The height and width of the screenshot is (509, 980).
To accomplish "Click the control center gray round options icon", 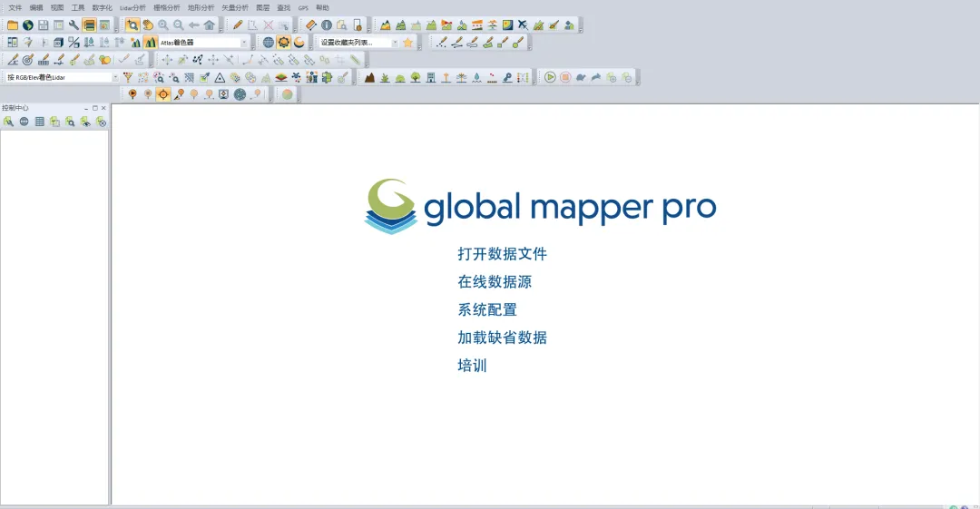I will pyautogui.click(x=24, y=122).
